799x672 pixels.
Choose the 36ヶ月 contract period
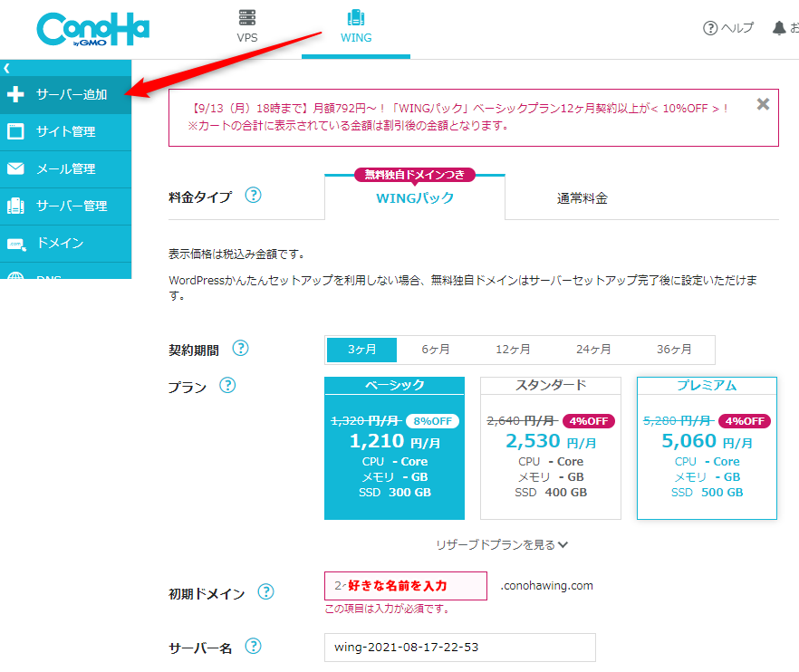click(674, 350)
